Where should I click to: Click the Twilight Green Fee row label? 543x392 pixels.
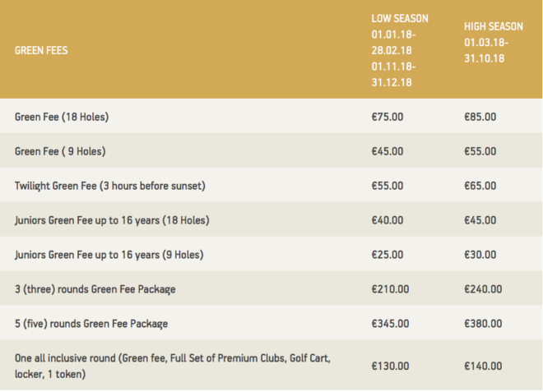click(x=110, y=186)
